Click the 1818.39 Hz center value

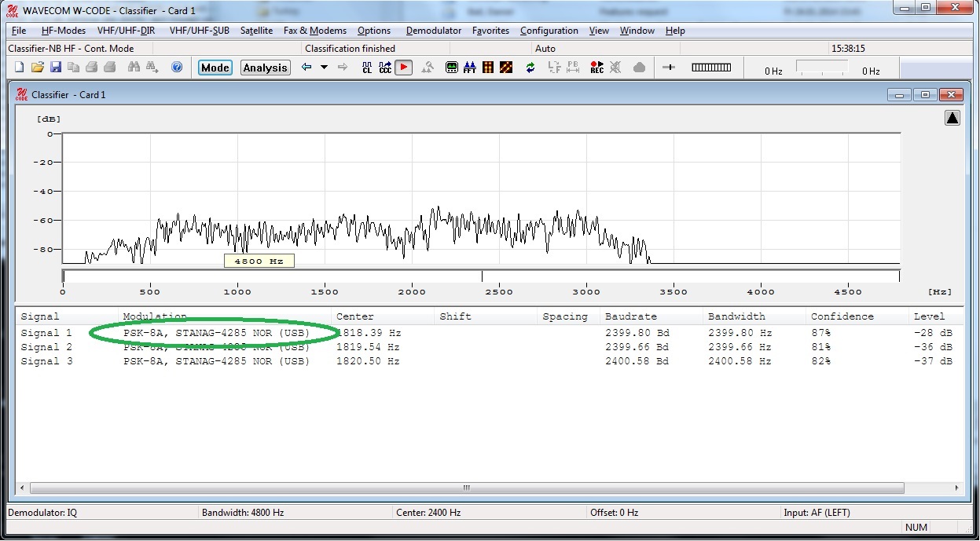click(369, 333)
